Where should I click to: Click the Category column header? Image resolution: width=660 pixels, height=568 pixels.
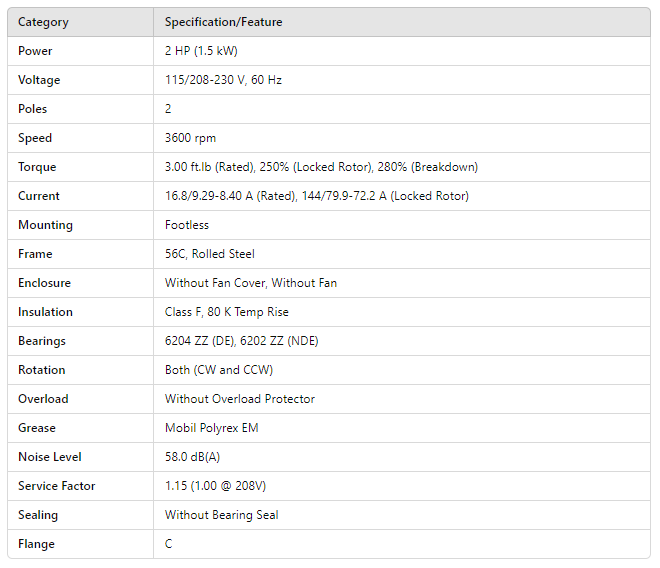pyautogui.click(x=43, y=22)
